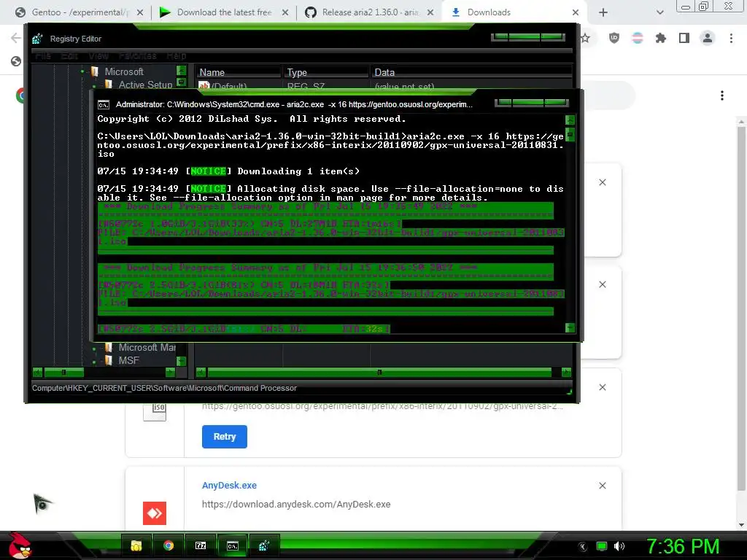The image size is (747, 560).
Task: Select the Active Setup registry key
Action: point(145,85)
